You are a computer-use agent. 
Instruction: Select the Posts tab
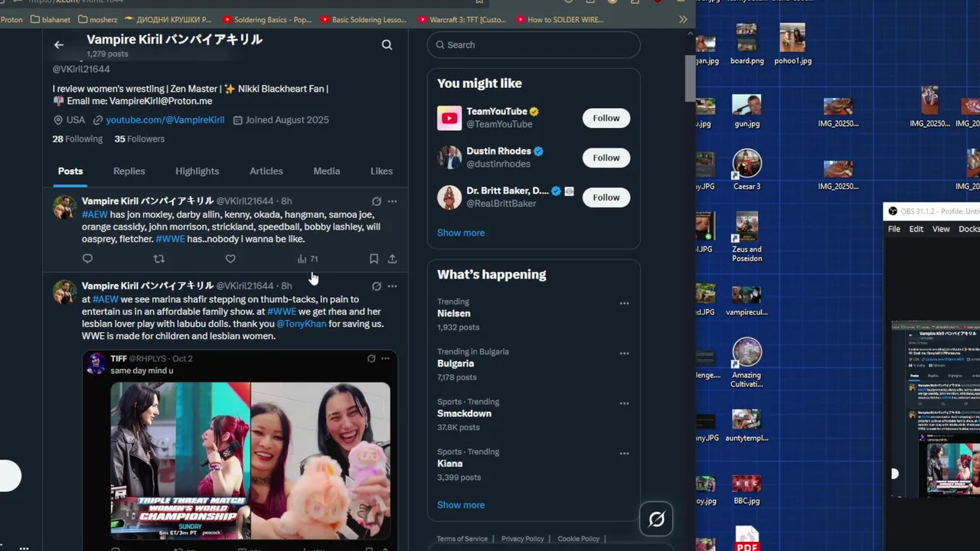pos(70,171)
